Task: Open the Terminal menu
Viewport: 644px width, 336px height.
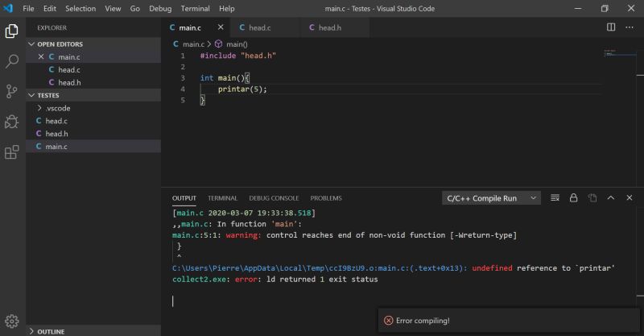Action: (x=195, y=8)
